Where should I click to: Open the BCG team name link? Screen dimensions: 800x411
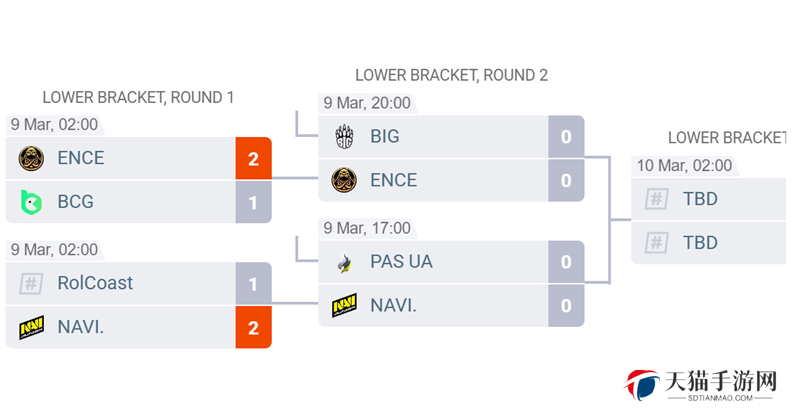(76, 202)
